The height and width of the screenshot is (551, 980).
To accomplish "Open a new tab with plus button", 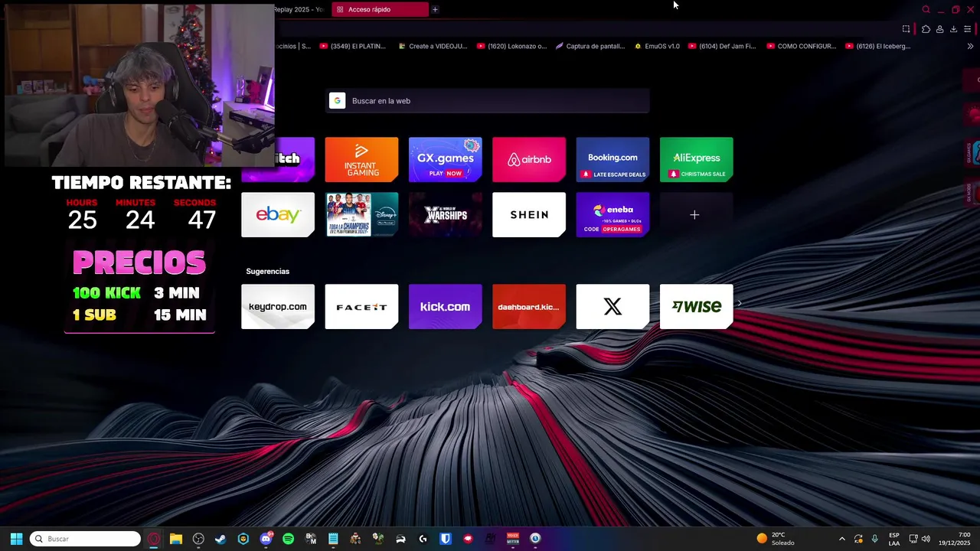I will tap(435, 9).
